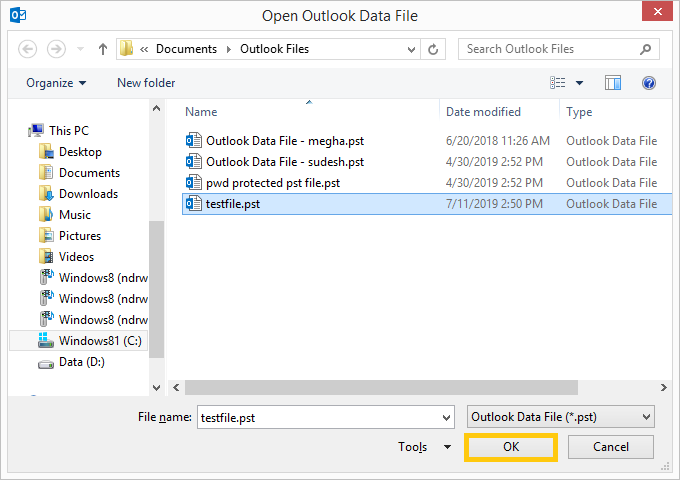The image size is (680, 480).
Task: Click the Music folder icon
Action: coord(46,214)
